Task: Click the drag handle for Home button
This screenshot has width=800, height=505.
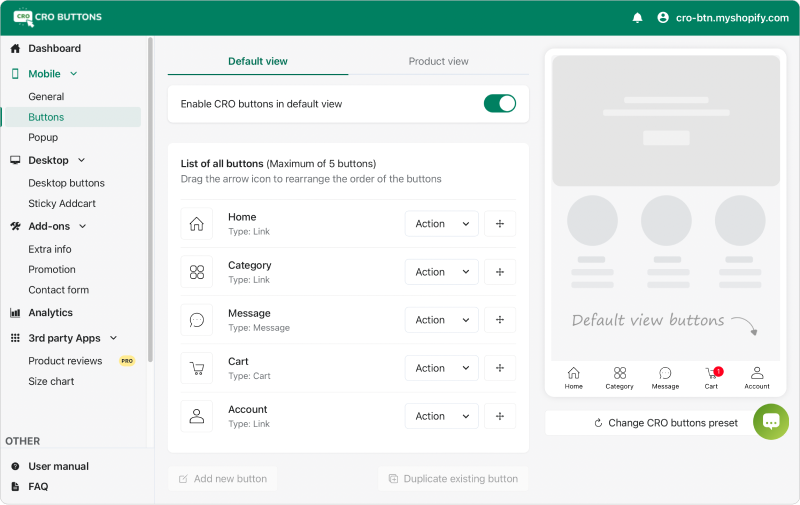Action: (500, 224)
